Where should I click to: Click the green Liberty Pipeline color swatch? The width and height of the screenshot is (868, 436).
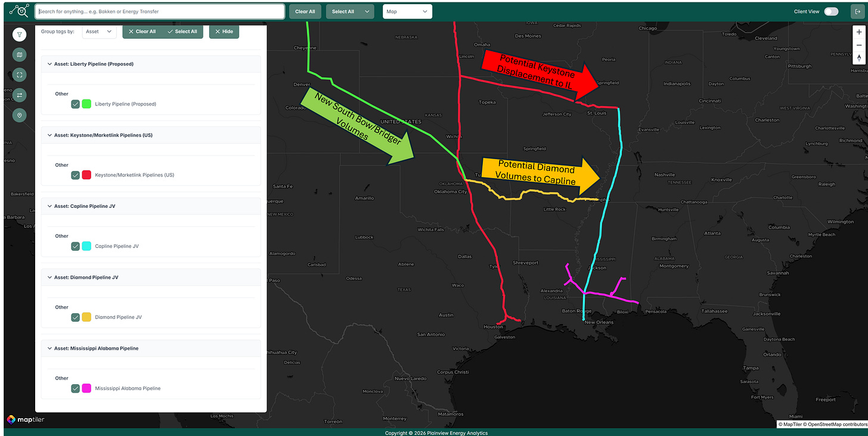tap(86, 104)
